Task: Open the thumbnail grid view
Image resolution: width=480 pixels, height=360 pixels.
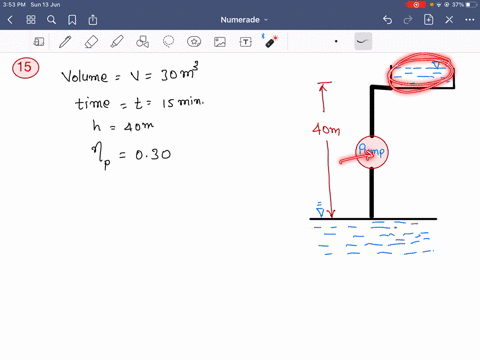Action: pyautogui.click(x=31, y=20)
